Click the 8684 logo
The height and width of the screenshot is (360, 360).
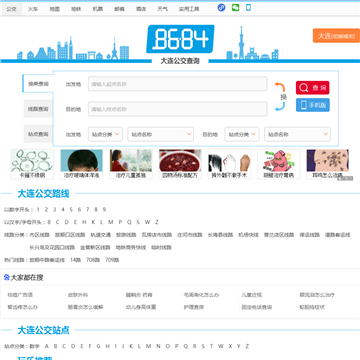click(180, 39)
